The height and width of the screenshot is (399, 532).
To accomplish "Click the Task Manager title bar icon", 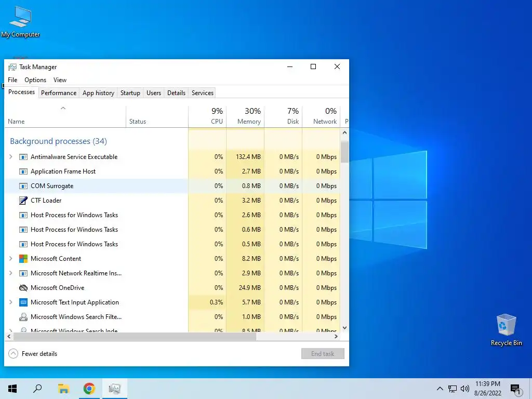I will tap(12, 67).
